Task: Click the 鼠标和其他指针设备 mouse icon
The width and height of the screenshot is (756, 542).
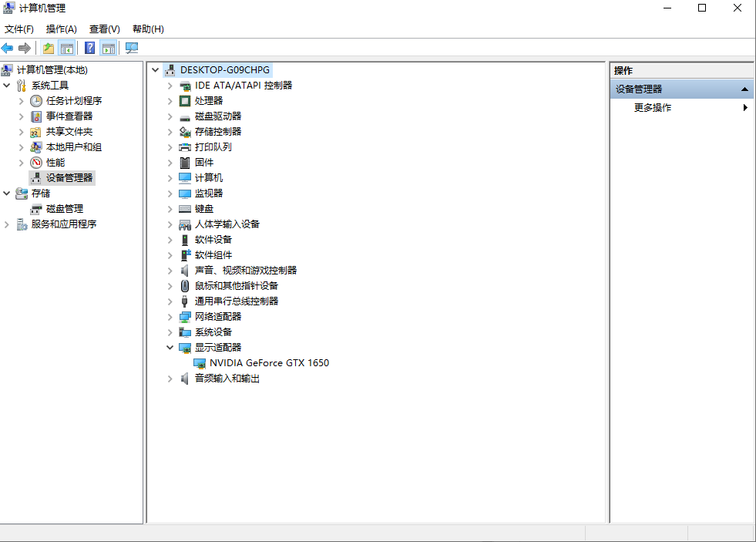Action: tap(185, 286)
